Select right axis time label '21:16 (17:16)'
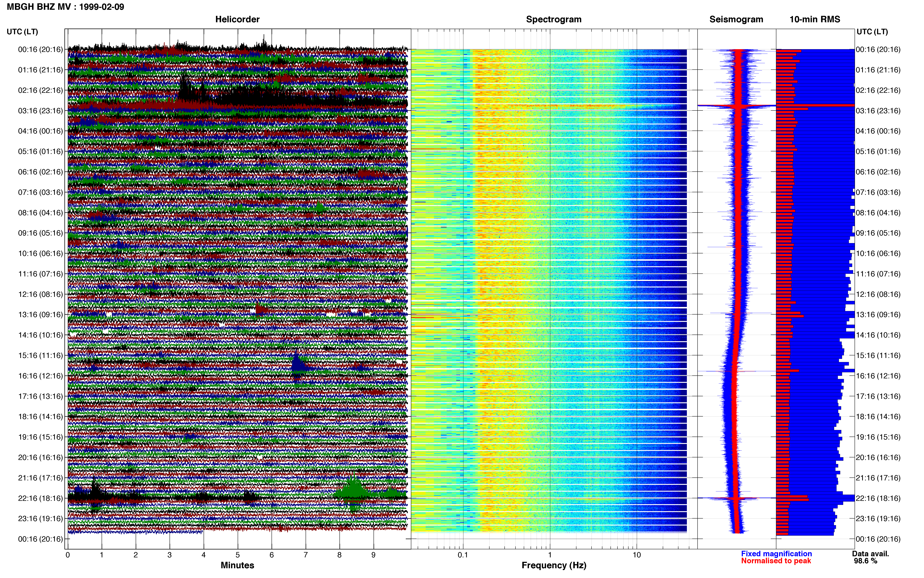 (878, 478)
